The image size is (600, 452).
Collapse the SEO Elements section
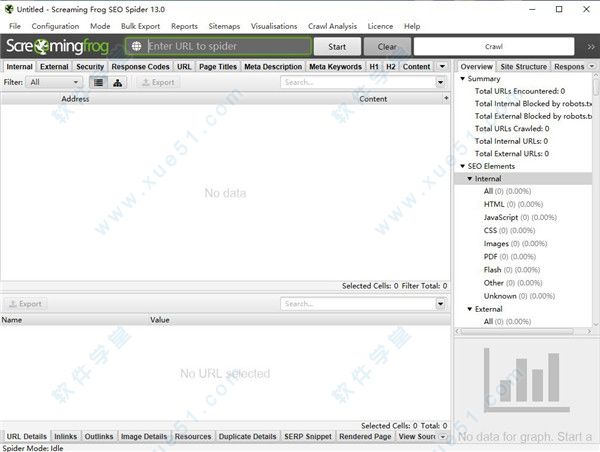click(x=463, y=166)
